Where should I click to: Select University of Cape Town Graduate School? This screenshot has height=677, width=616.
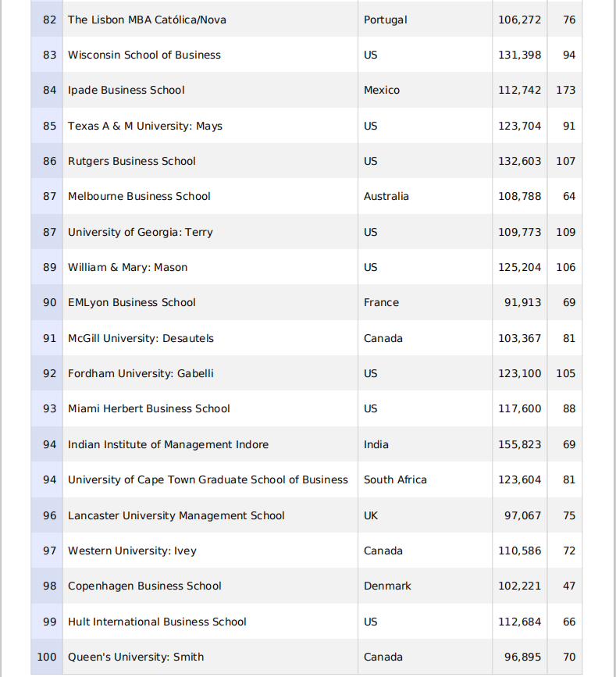tap(208, 480)
